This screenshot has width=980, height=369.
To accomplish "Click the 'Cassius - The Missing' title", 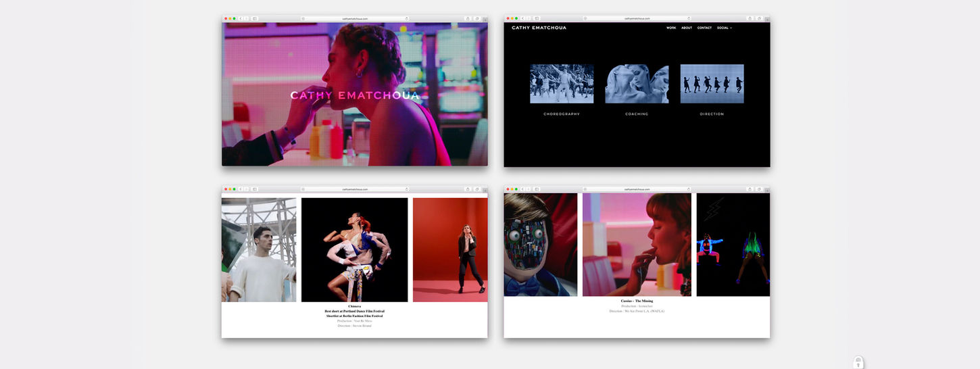I will pyautogui.click(x=637, y=301).
